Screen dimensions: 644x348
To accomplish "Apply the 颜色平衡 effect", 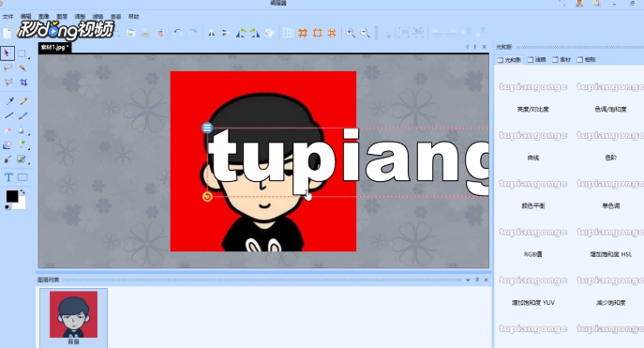I will pyautogui.click(x=533, y=205).
